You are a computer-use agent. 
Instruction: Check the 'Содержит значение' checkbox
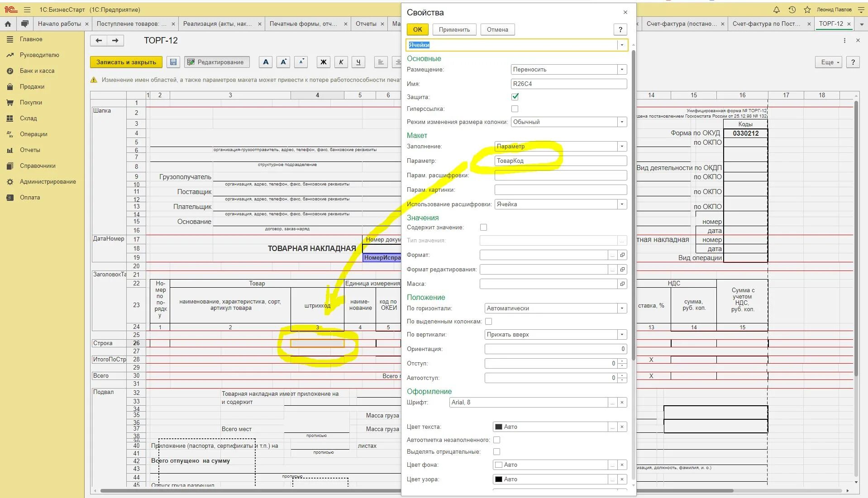(484, 228)
